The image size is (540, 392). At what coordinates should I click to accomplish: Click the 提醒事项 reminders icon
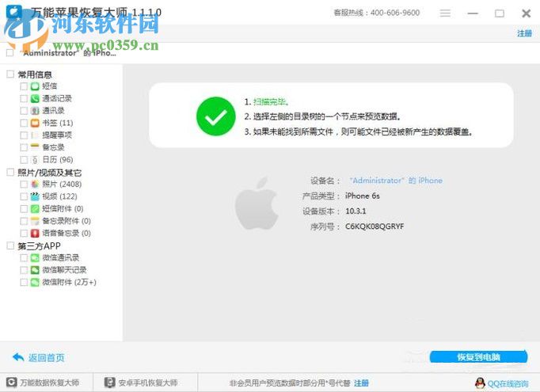(35, 135)
